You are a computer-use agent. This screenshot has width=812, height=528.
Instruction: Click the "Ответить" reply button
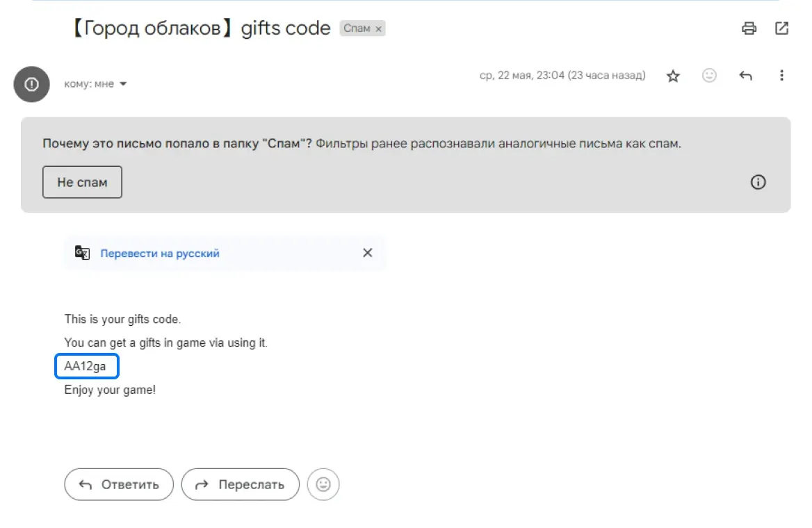[x=119, y=484]
